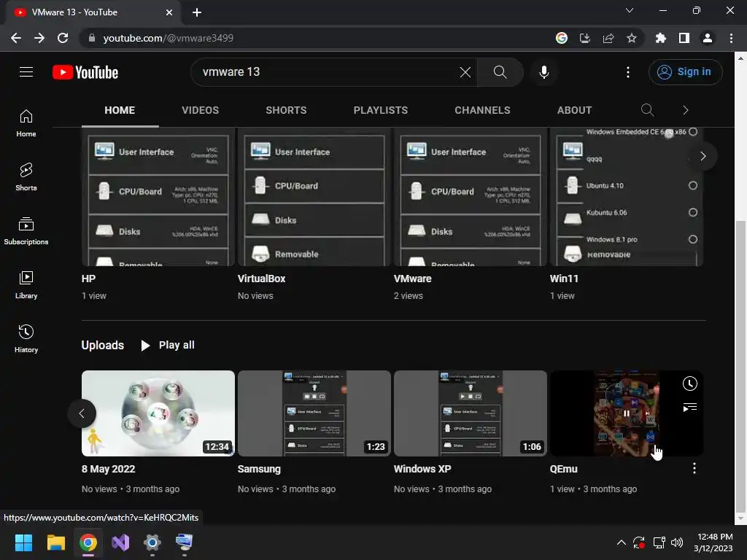Open a new browser tab
The width and height of the screenshot is (747, 560).
point(197,12)
